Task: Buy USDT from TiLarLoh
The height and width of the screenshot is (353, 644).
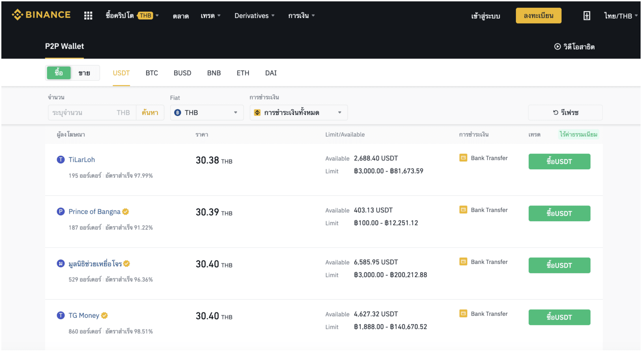Action: pyautogui.click(x=559, y=161)
